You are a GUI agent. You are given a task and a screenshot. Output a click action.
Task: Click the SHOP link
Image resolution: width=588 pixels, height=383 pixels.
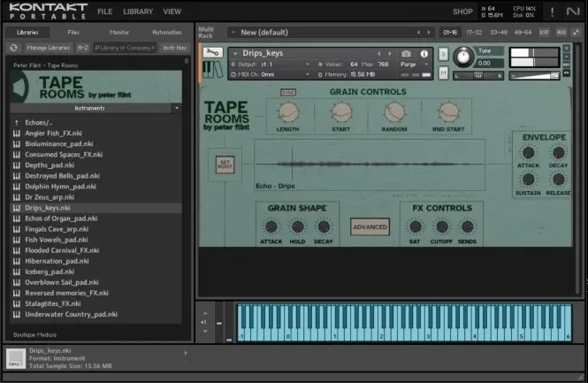pyautogui.click(x=462, y=11)
